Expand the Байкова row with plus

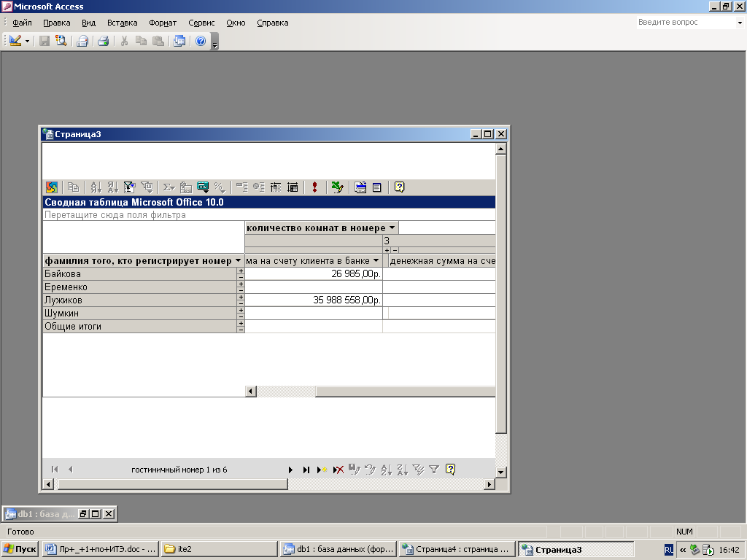coord(241,271)
